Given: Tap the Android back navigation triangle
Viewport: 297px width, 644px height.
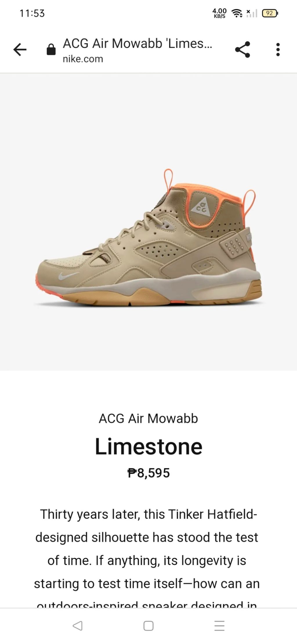Looking at the screenshot, I should pyautogui.click(x=77, y=625).
